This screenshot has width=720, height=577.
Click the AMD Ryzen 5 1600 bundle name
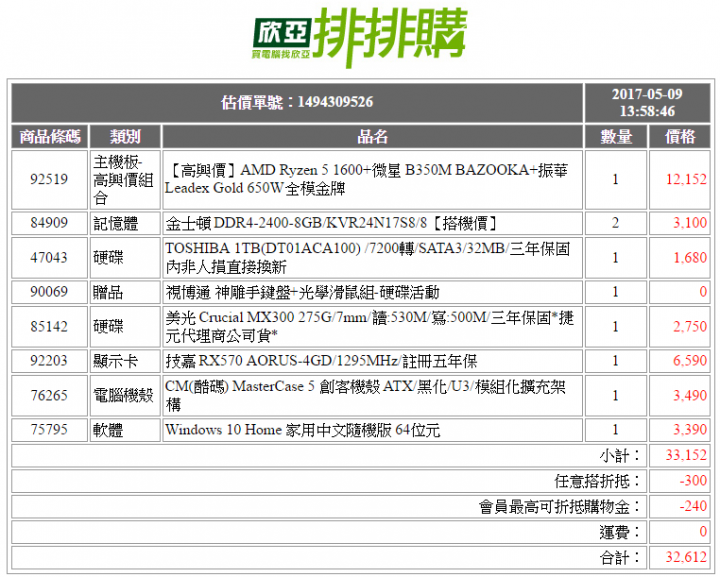366,179
